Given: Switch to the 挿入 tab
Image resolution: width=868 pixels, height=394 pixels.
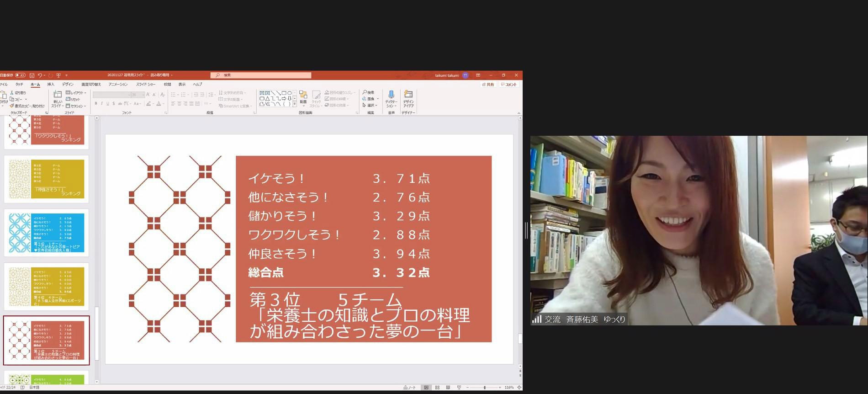Looking at the screenshot, I should (51, 84).
